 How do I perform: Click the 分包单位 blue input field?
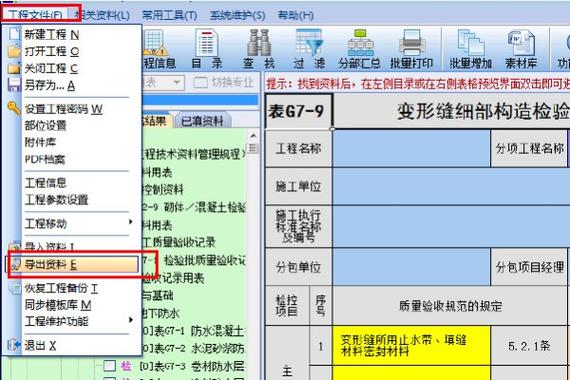412,267
